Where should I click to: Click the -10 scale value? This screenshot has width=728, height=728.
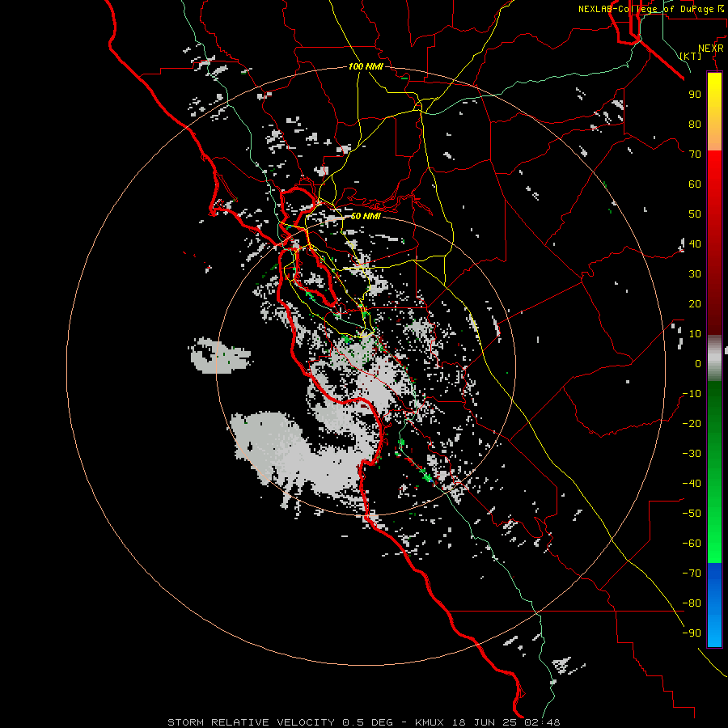(692, 394)
